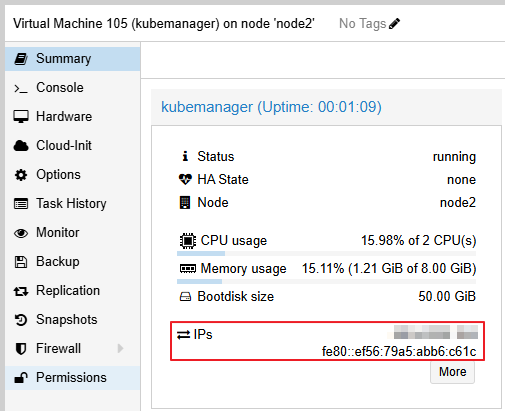Click the '15.11% (1.21 GiB of 8.00 GiB)' value
Image resolution: width=505 pixels, height=411 pixels.
tap(389, 269)
